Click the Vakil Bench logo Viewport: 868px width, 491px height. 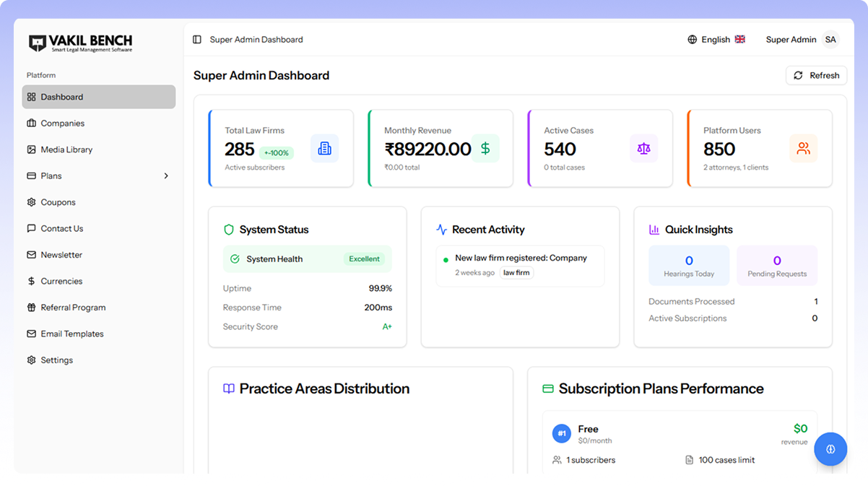81,43
